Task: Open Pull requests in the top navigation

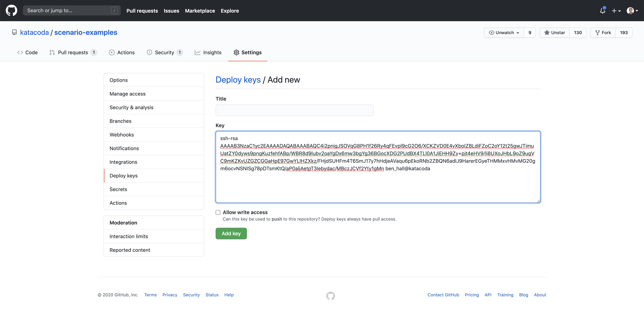Action: (142, 11)
